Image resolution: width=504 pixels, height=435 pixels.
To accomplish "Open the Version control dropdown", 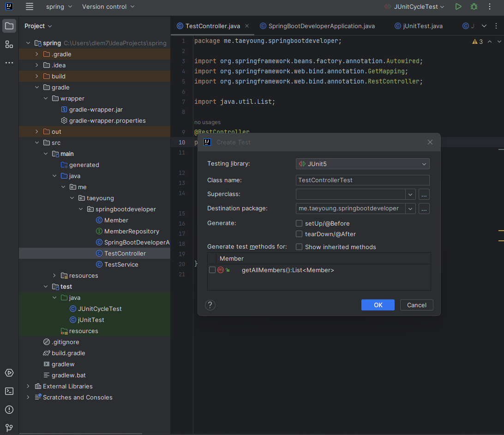I will 108,6.
